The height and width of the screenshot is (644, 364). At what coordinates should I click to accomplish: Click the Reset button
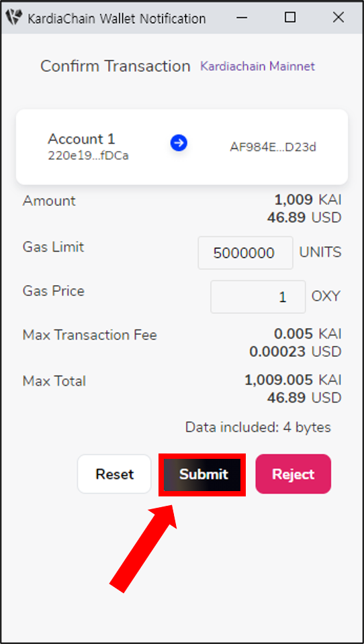click(114, 474)
